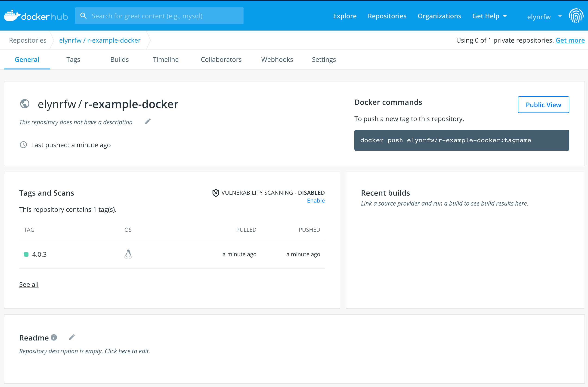Edit the Readme via pencil icon

pos(72,337)
